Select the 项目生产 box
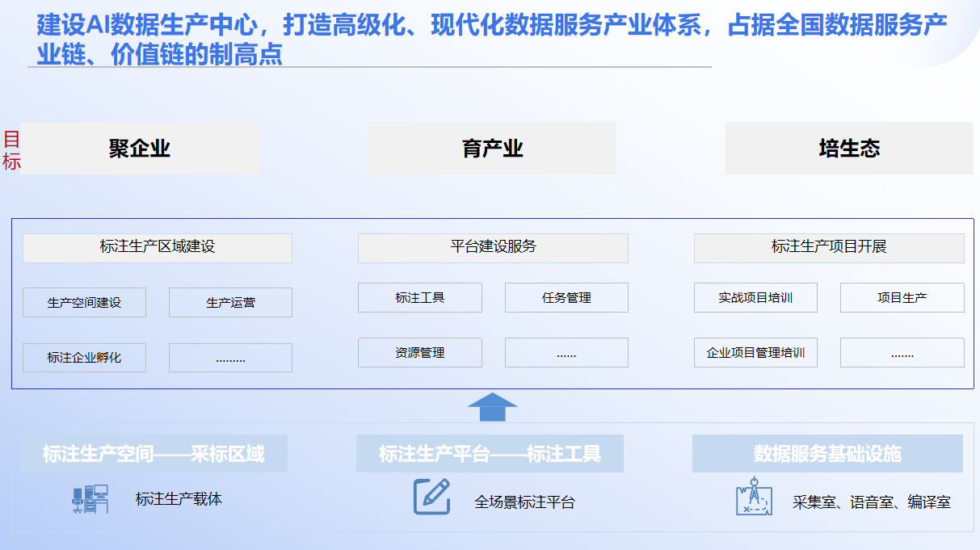 point(902,298)
